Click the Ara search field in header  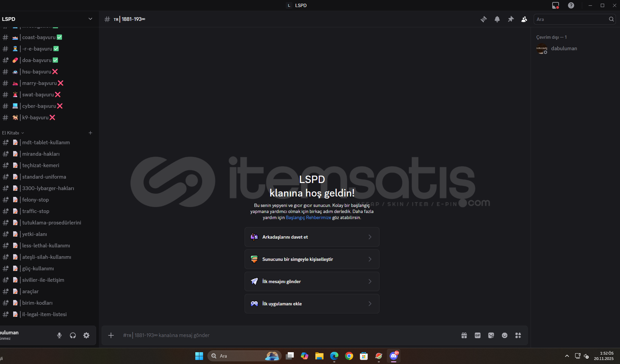[574, 19]
